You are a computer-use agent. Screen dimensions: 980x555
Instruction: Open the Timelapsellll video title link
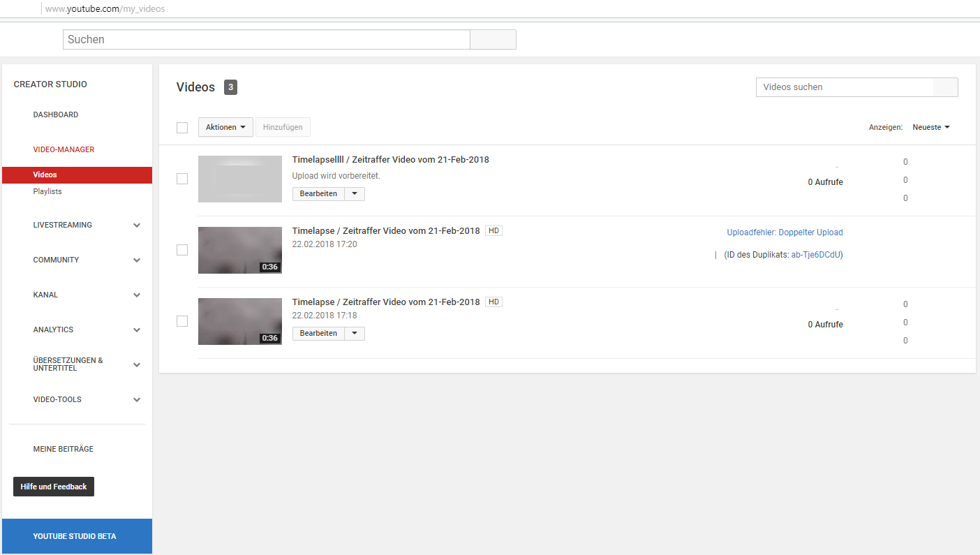point(390,160)
